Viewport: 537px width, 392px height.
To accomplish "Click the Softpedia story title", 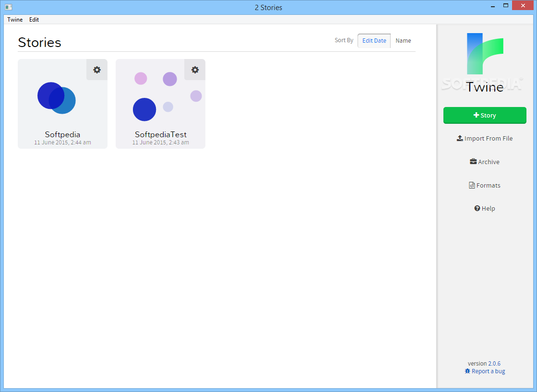I will click(62, 134).
